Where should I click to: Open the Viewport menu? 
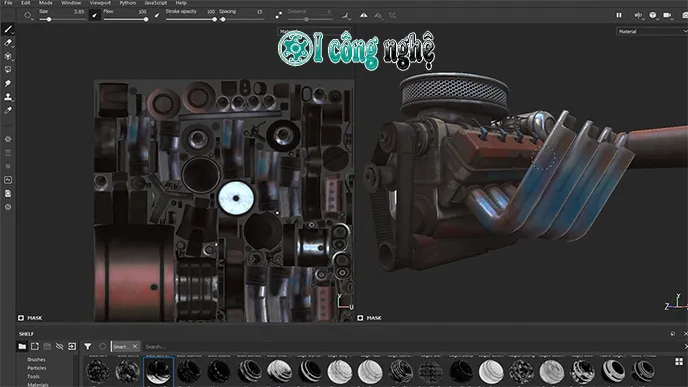coord(100,3)
